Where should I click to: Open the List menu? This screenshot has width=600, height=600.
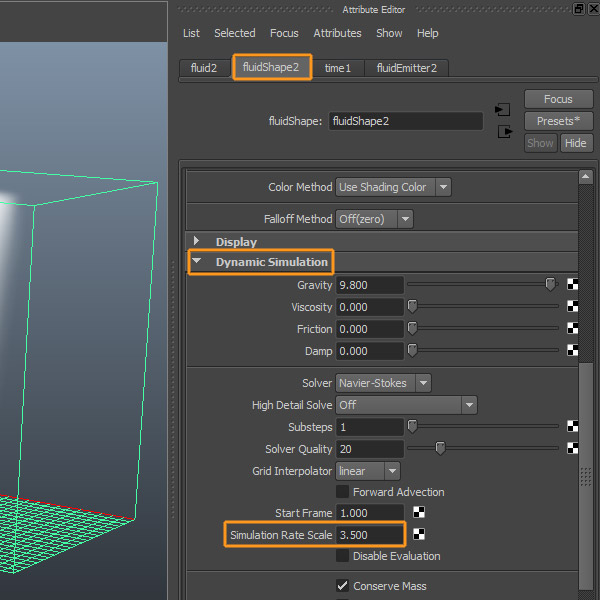coord(191,33)
